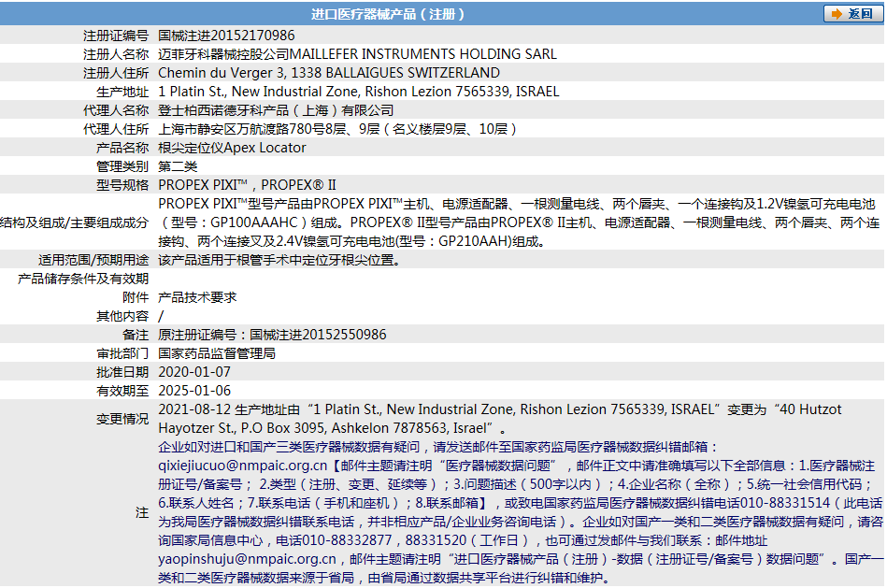Click the 注册证编号 label
The width and height of the screenshot is (887, 588).
coord(115,36)
